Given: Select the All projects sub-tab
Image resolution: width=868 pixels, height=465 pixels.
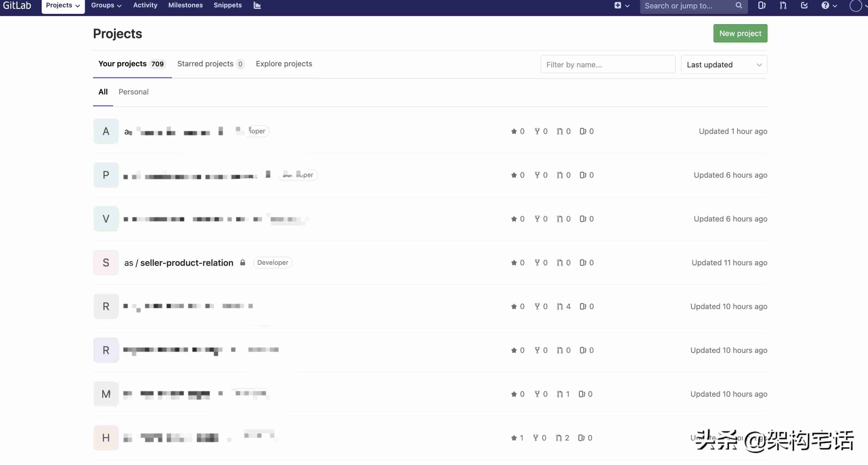Looking at the screenshot, I should pos(103,92).
